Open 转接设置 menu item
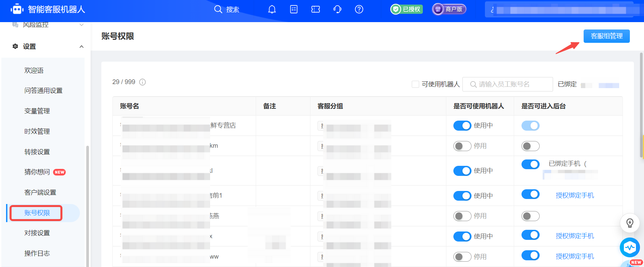 click(37, 152)
